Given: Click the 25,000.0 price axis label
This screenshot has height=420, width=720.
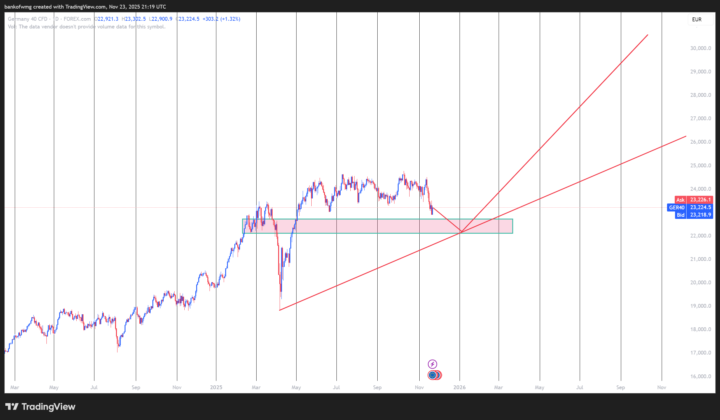Looking at the screenshot, I should click(x=701, y=165).
